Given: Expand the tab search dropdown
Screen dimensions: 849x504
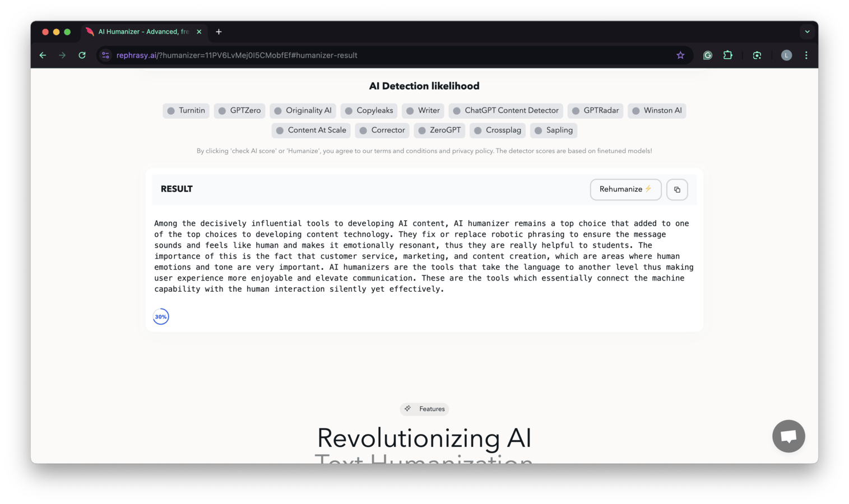Looking at the screenshot, I should pyautogui.click(x=807, y=32).
